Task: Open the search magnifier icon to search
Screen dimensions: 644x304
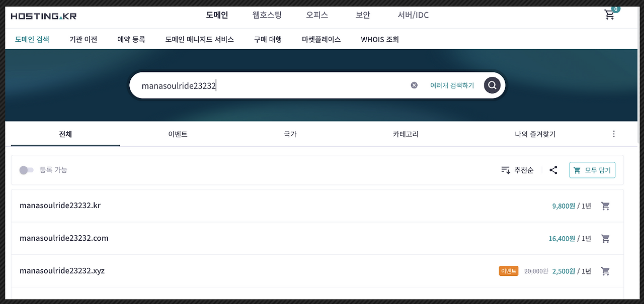Action: pos(492,85)
